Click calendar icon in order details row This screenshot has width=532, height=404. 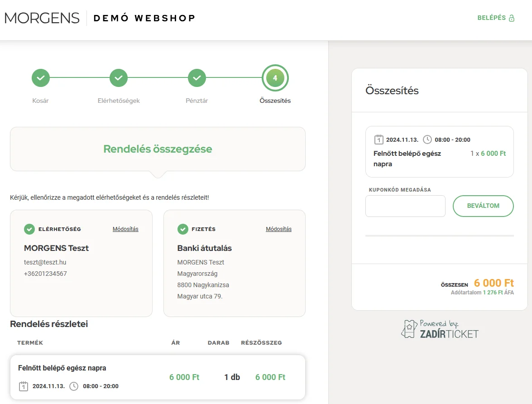tap(24, 386)
